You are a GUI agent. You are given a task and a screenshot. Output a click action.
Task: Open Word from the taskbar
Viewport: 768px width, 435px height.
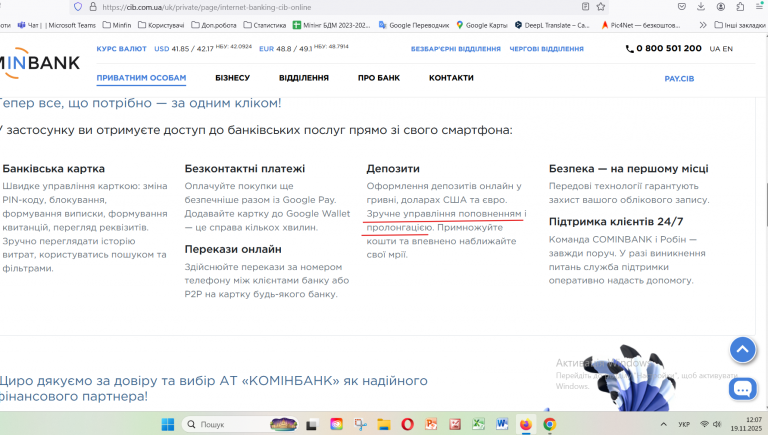(502, 424)
